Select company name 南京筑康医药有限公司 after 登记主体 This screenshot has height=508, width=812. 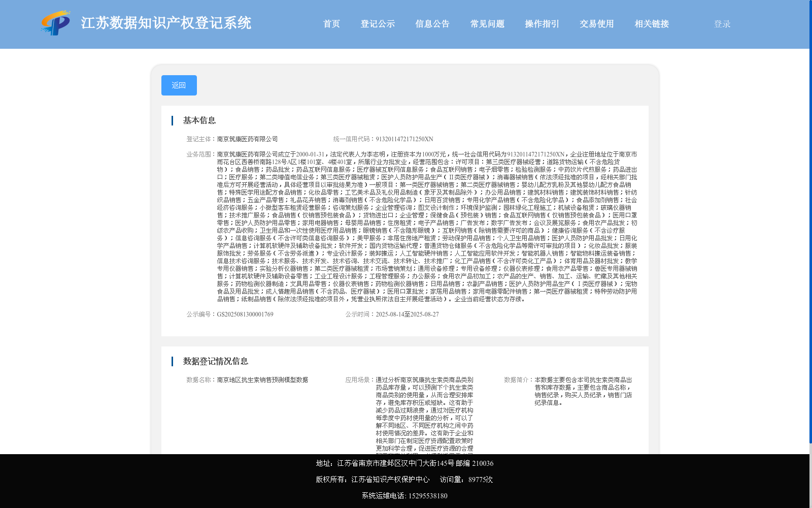click(x=247, y=139)
